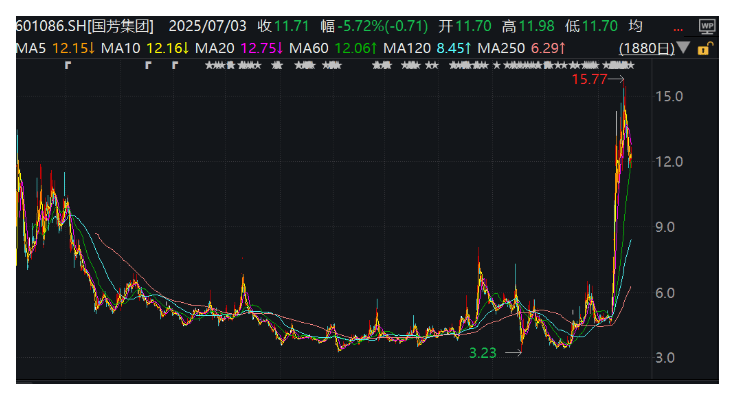Click the 3.23 lowest price annotation
Image resolution: width=730 pixels, height=395 pixels.
(x=483, y=353)
